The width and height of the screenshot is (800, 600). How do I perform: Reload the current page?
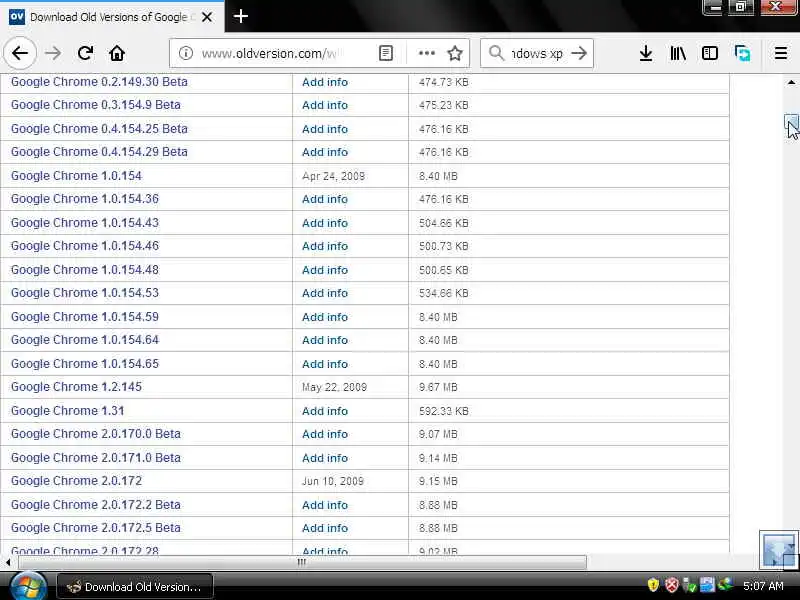click(85, 53)
